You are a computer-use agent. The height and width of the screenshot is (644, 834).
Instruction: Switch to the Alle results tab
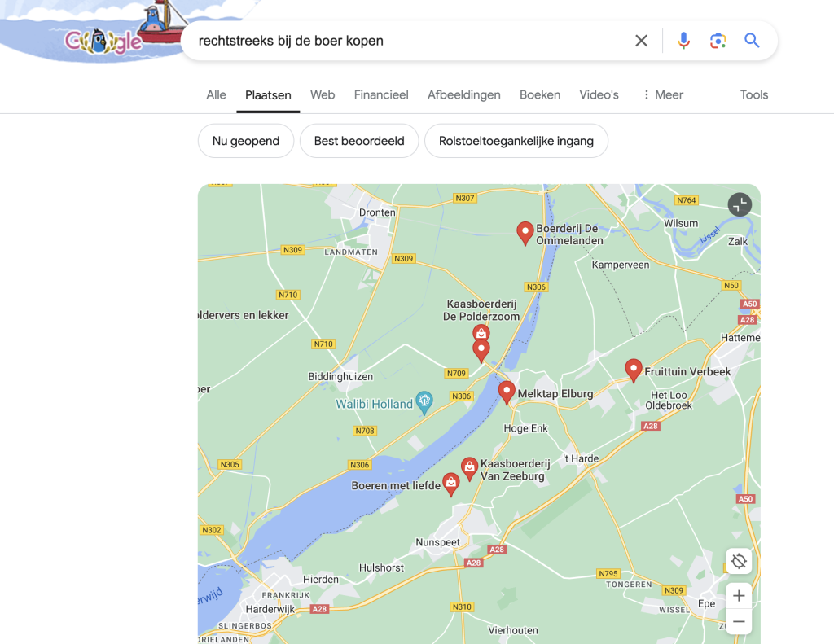pos(216,94)
